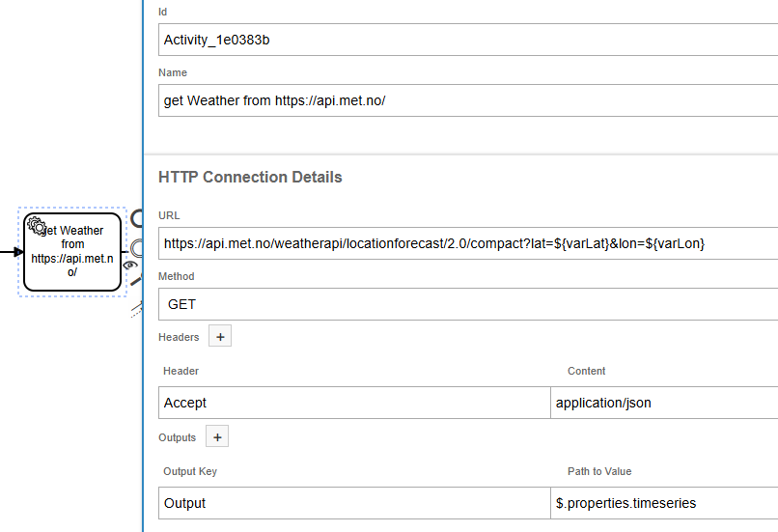778x532 pixels.
Task: Click the Output key field
Action: (353, 503)
